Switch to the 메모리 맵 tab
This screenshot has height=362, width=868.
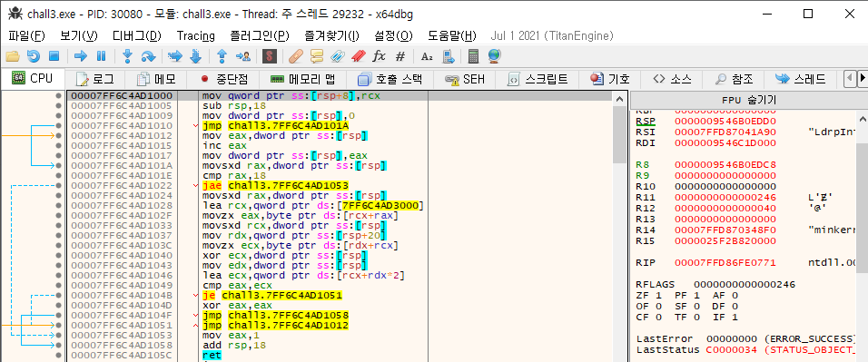pos(302,79)
